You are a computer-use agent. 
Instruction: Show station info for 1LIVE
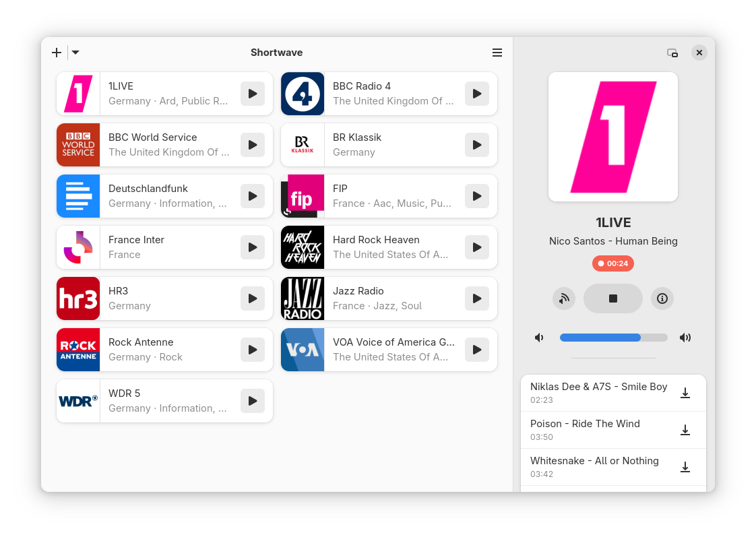tap(662, 299)
